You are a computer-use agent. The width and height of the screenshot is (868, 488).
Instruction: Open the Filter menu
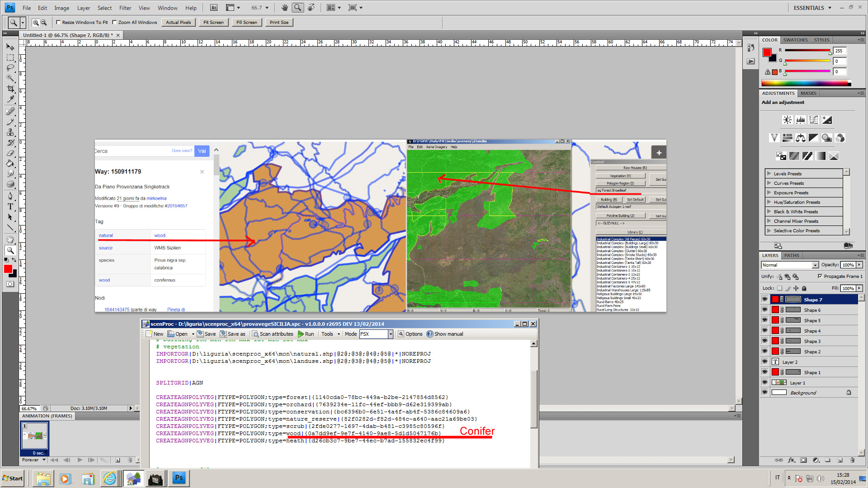[125, 8]
